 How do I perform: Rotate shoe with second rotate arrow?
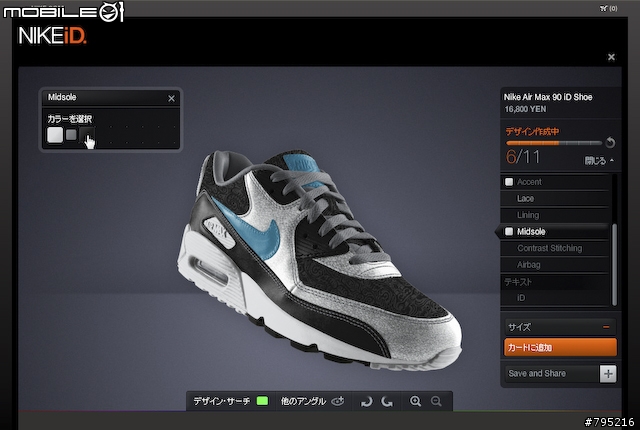387,402
